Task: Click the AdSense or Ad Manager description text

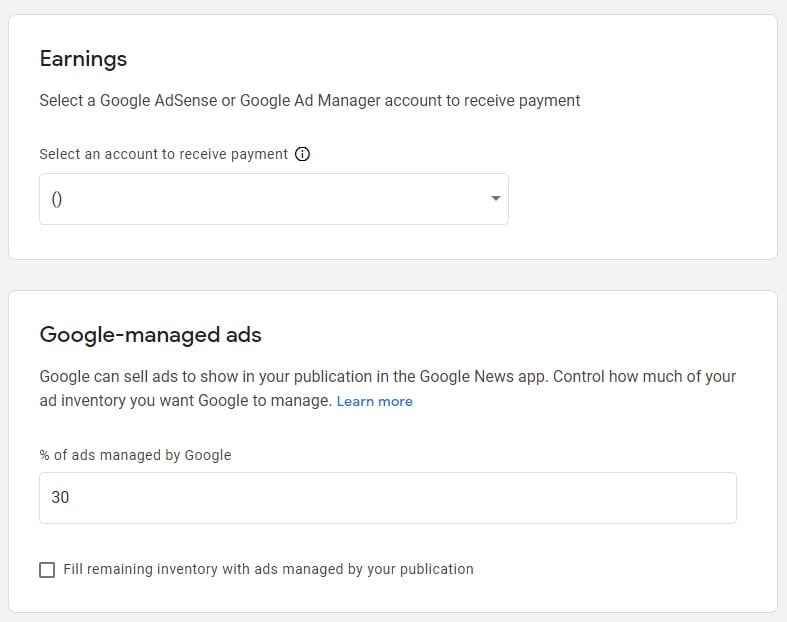Action: [x=310, y=100]
